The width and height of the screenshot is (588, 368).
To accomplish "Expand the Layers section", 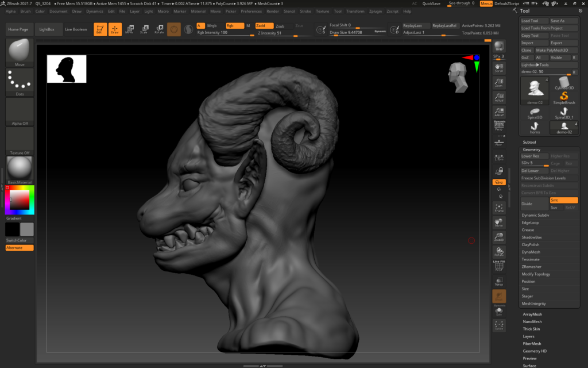I will click(528, 336).
